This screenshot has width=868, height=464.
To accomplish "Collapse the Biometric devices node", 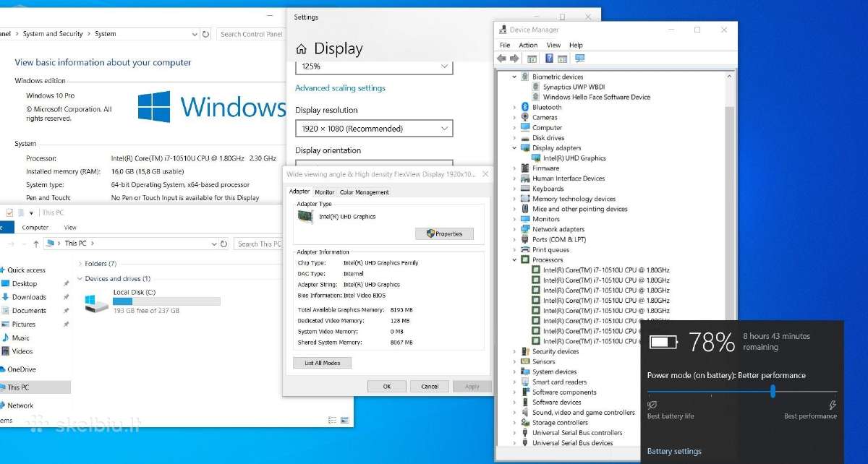I will point(515,77).
